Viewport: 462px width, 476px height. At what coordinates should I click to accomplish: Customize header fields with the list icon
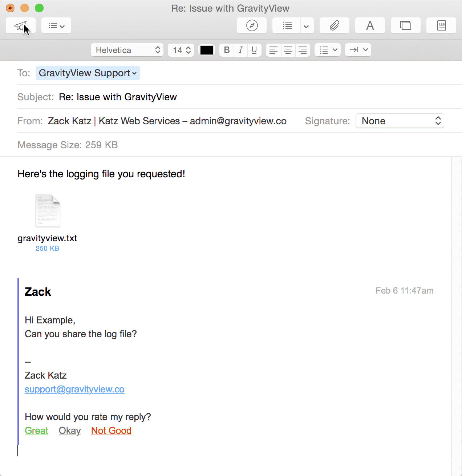[x=56, y=25]
